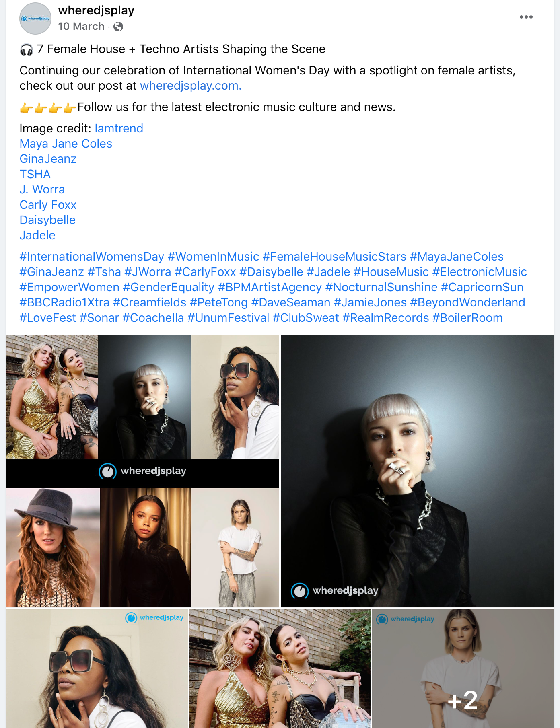Open the Jadele tagged profile

[37, 235]
